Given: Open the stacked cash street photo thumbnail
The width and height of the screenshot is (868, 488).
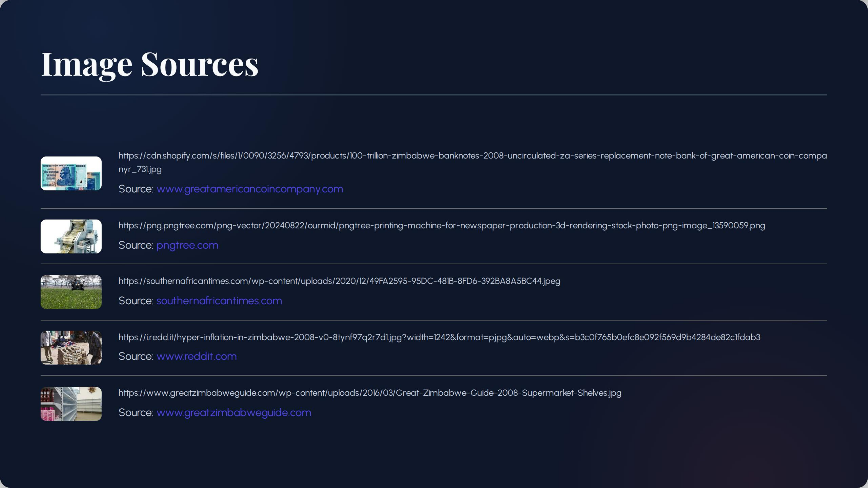Looking at the screenshot, I should tap(71, 348).
